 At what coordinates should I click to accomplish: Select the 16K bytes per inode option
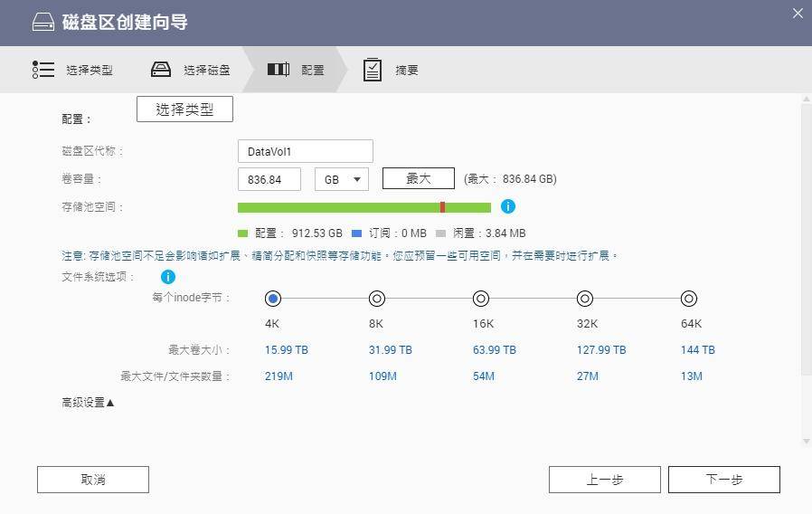coord(481,299)
